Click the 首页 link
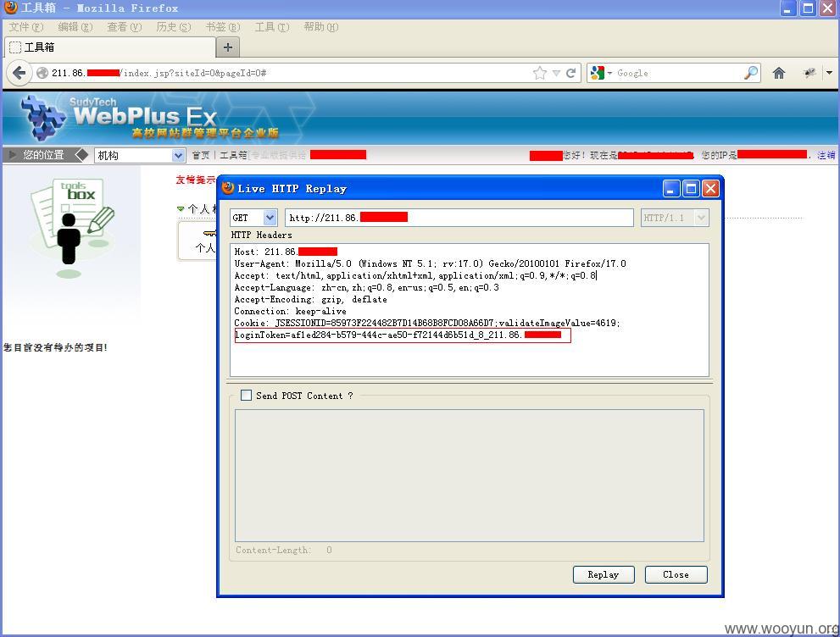Viewport: 840px width, 637px height. point(201,155)
